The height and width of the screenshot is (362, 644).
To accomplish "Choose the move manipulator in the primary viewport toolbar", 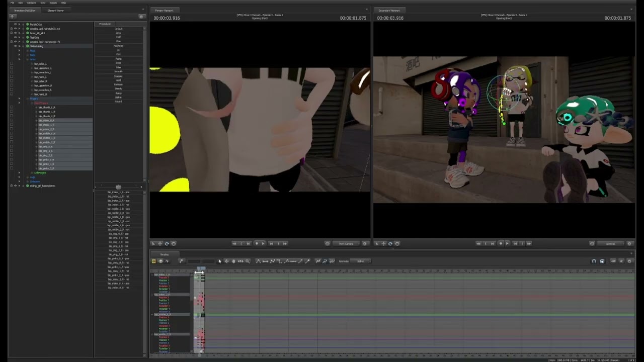I will (160, 244).
